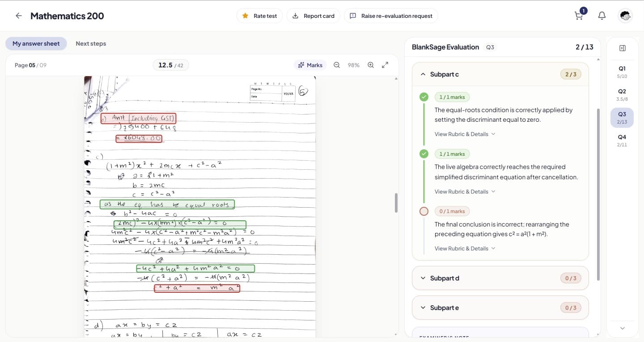Click the evaluation panel scrollbar
Viewport: 644px width, 342px height.
pyautogui.click(x=598, y=194)
